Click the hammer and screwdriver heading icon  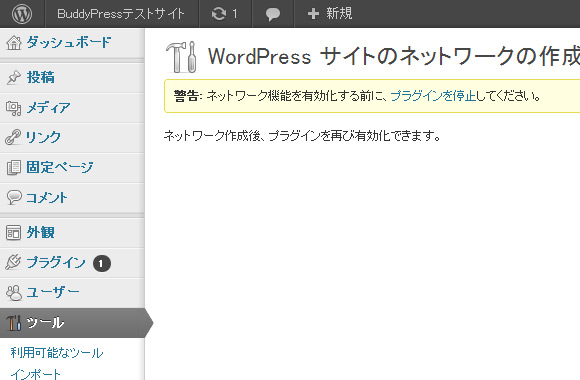click(x=181, y=57)
